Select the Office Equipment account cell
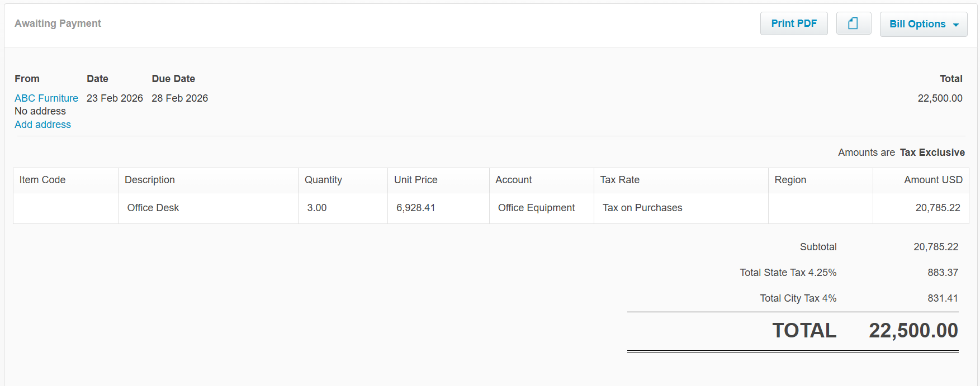 [x=536, y=208]
